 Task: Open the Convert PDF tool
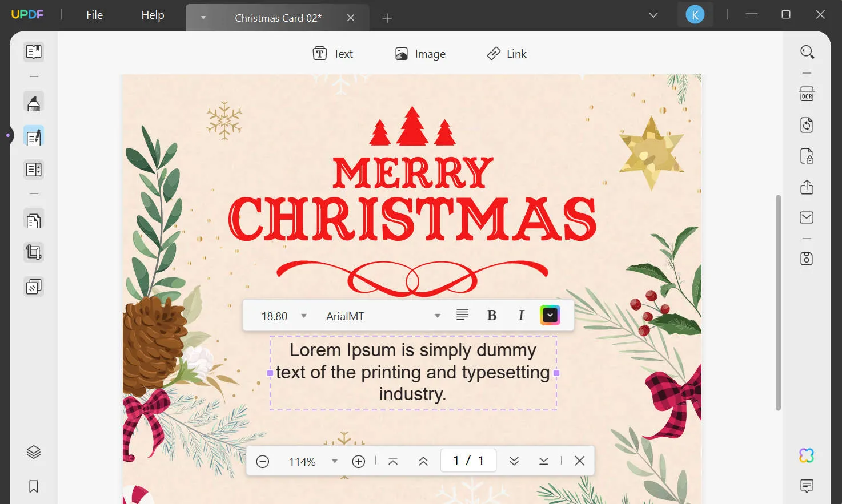(x=807, y=125)
